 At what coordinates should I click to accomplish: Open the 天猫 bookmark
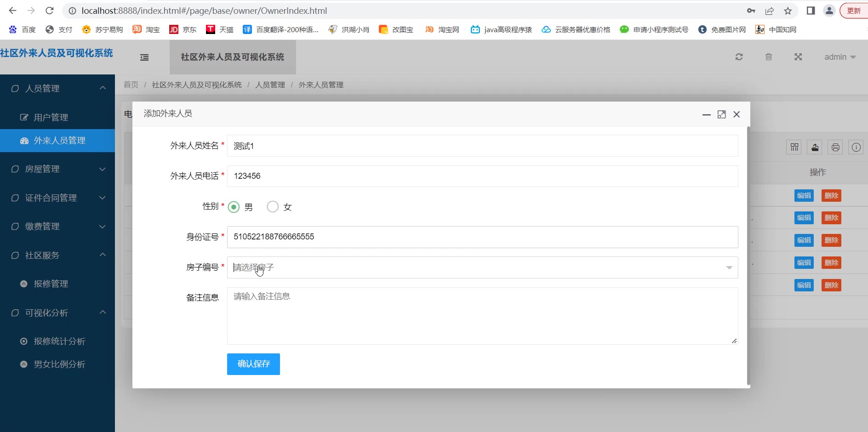[x=220, y=29]
